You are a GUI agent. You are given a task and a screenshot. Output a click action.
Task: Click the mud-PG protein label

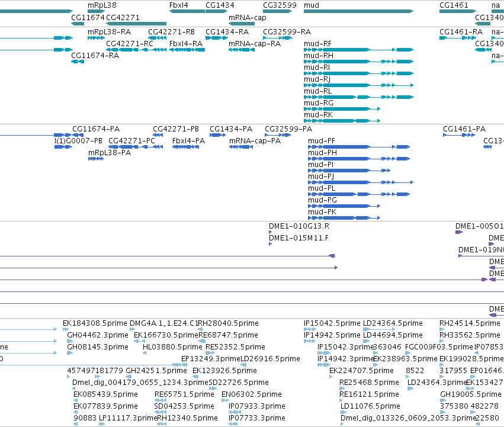click(322, 200)
